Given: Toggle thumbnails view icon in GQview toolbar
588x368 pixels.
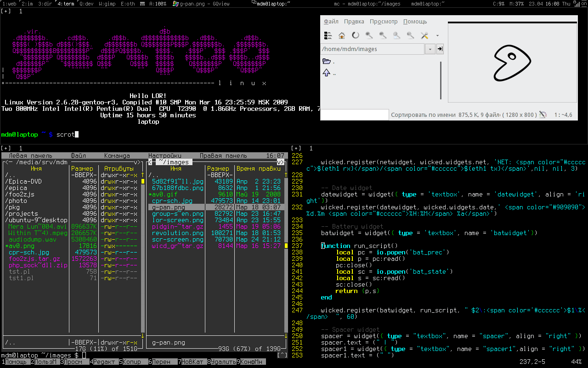Looking at the screenshot, I should click(x=328, y=35).
